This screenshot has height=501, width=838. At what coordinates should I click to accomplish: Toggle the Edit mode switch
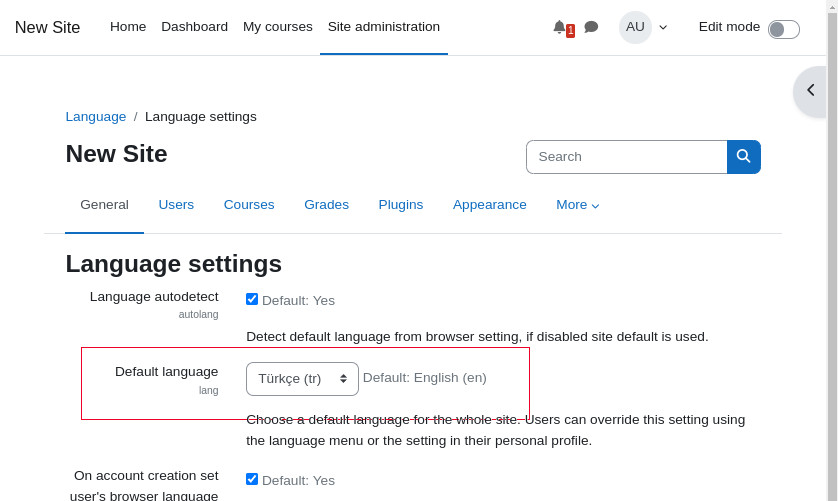point(783,29)
